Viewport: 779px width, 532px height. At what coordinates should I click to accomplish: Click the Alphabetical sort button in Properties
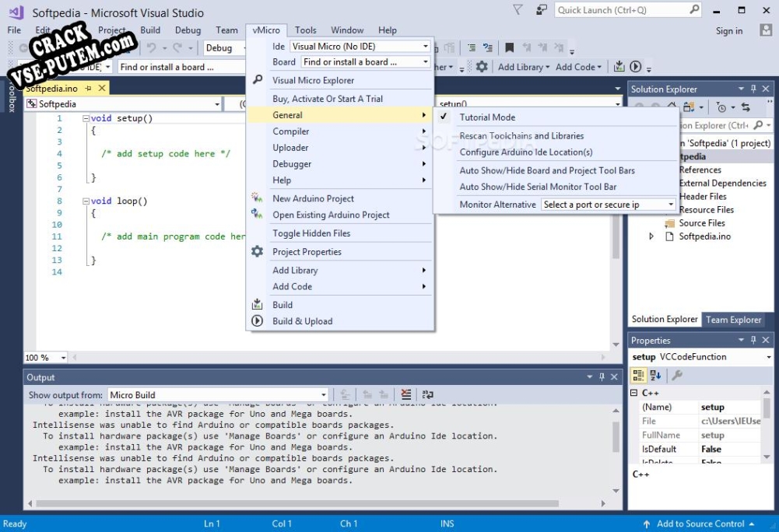point(656,376)
